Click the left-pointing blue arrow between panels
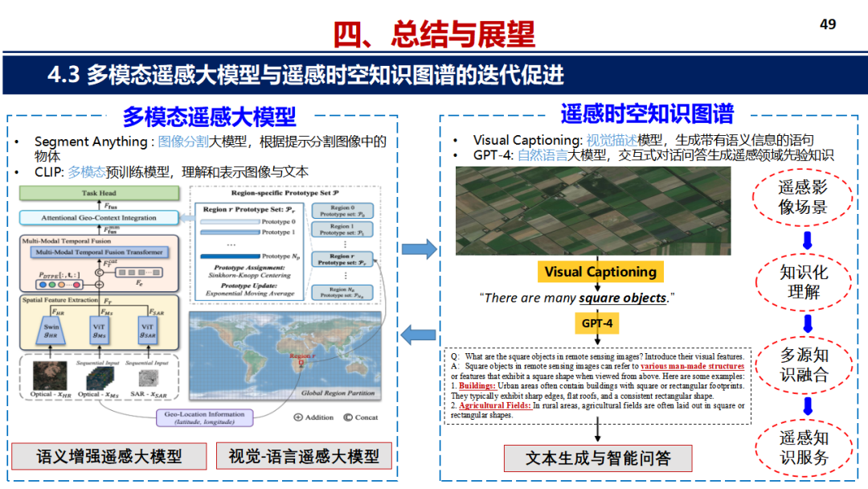868x489 pixels. tap(418, 335)
